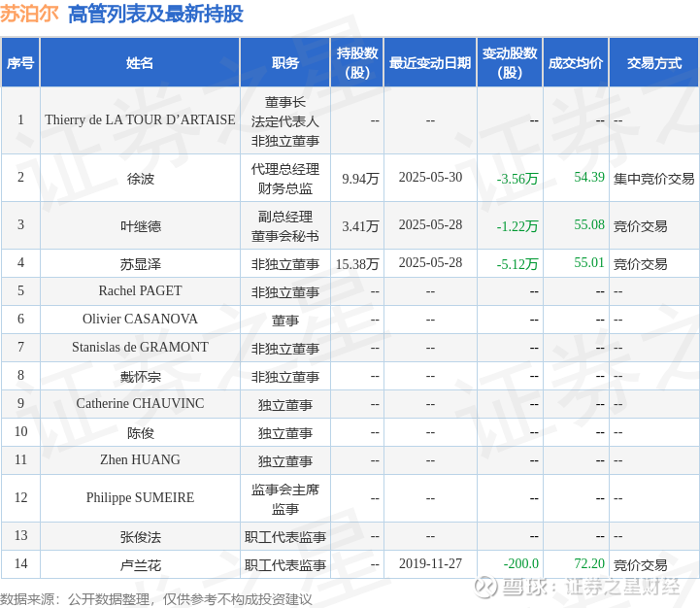Click the 成交均价 column header
This screenshot has width=700, height=608.
576,62
